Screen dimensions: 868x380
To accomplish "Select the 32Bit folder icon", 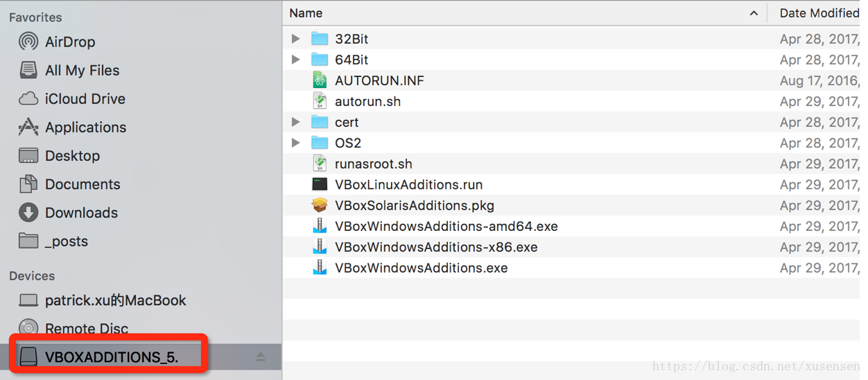I will 320,39.
